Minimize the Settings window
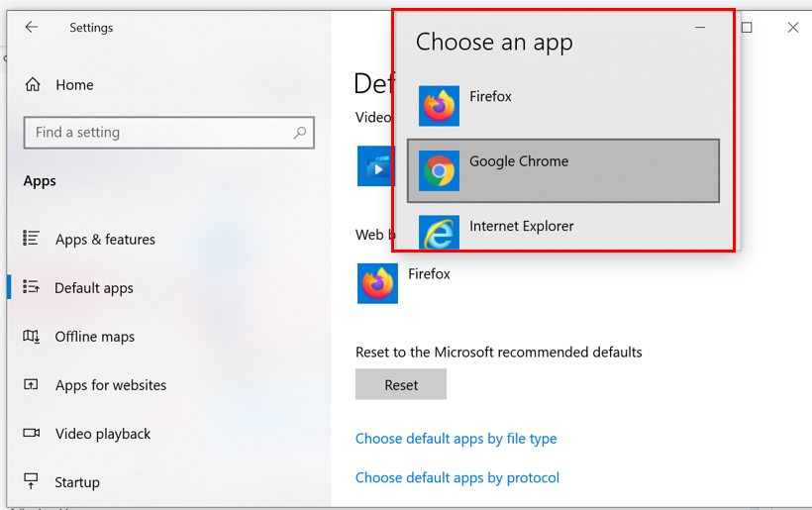The width and height of the screenshot is (812, 510). tap(700, 27)
